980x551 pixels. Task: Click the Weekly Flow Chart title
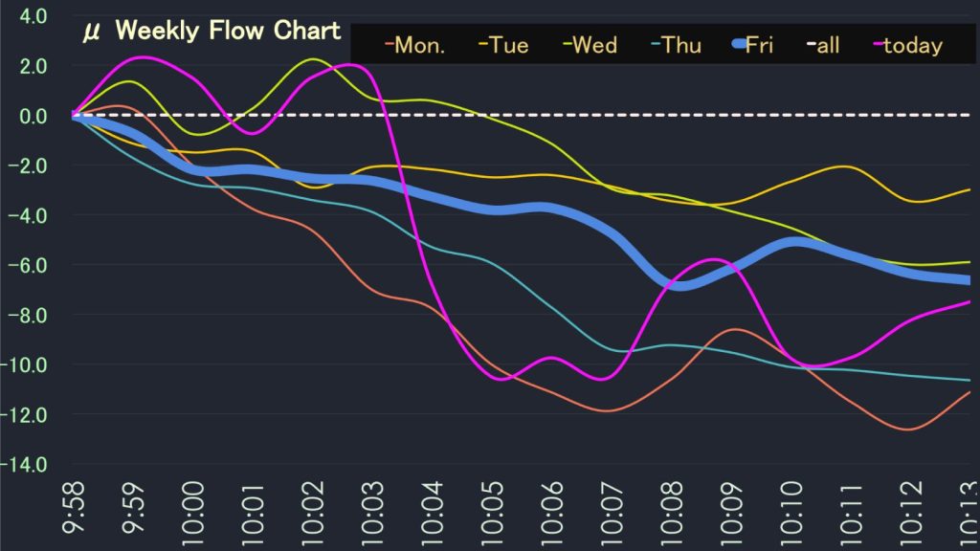coord(212,31)
